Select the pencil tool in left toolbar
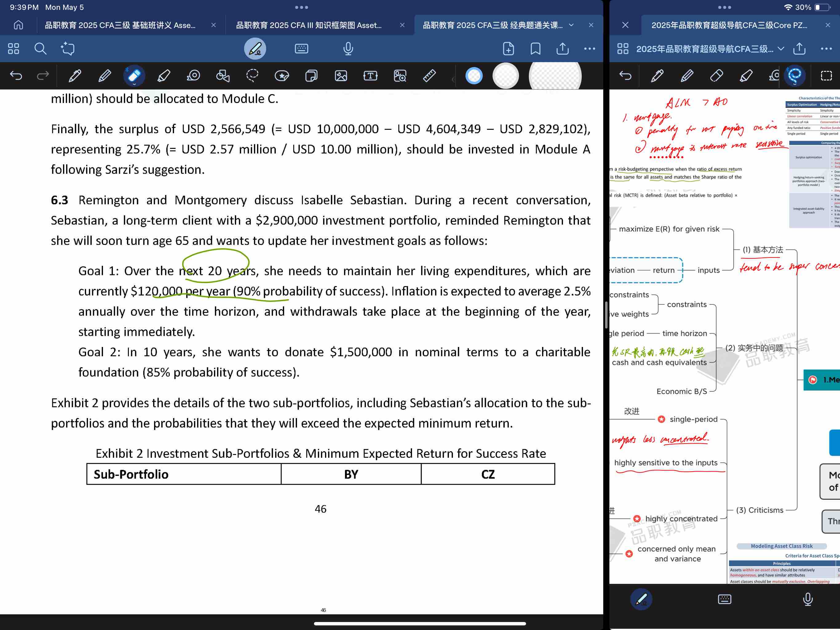Image resolution: width=840 pixels, height=630 pixels. [x=105, y=76]
